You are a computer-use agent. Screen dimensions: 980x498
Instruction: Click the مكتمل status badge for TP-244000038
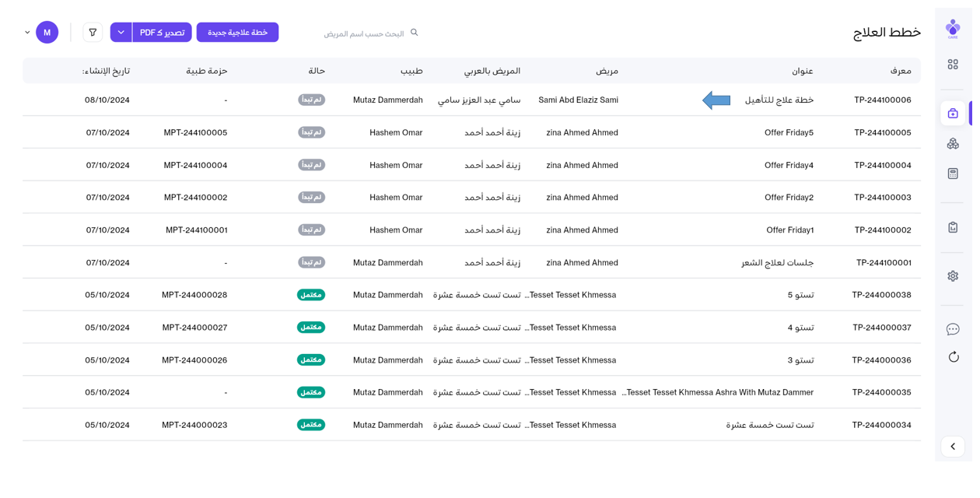pos(311,295)
